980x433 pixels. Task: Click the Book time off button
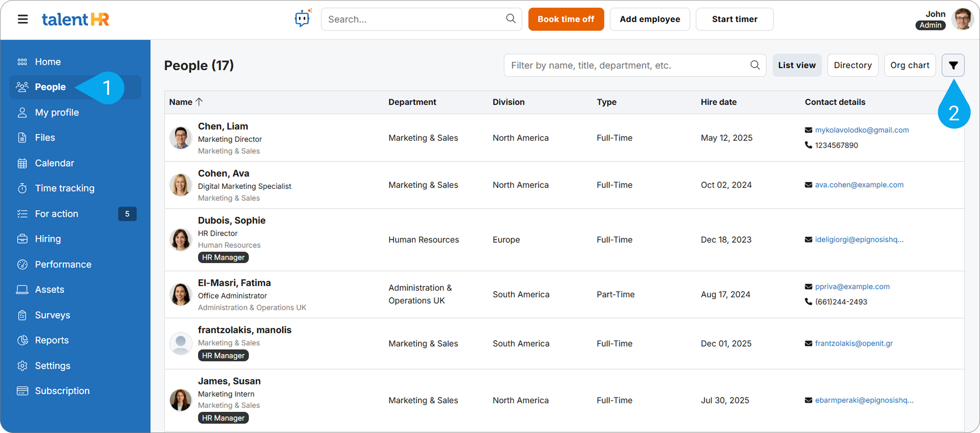pos(565,19)
